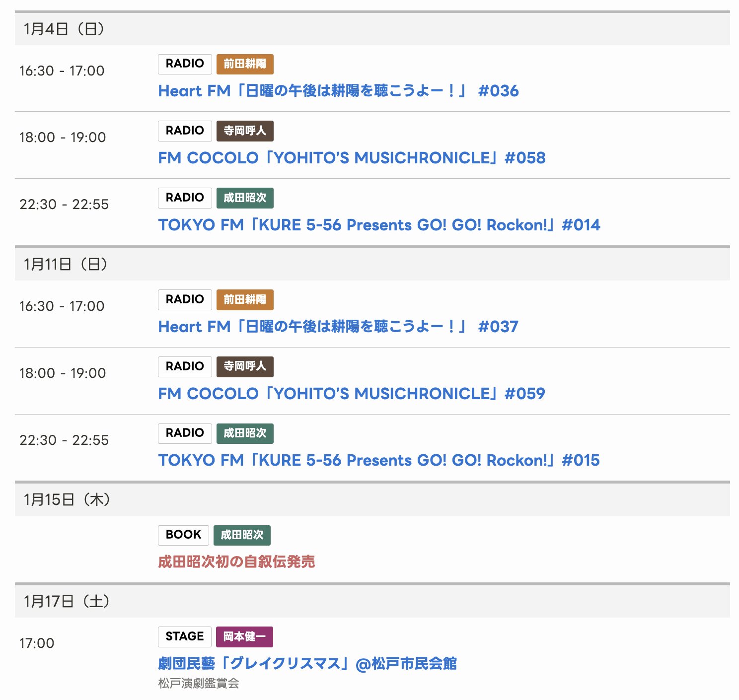Click the 寺岡呼人 tag on January 4 entry
The height and width of the screenshot is (700, 739).
point(245,131)
